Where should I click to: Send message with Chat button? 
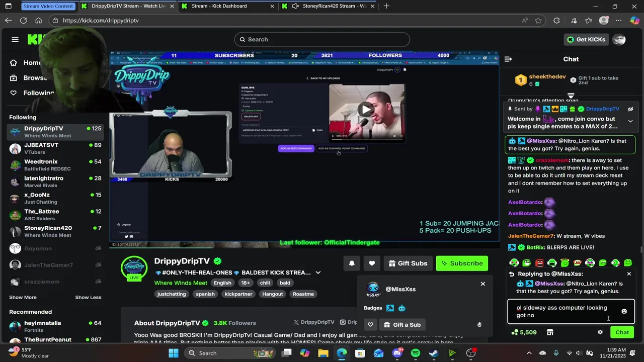point(622,332)
